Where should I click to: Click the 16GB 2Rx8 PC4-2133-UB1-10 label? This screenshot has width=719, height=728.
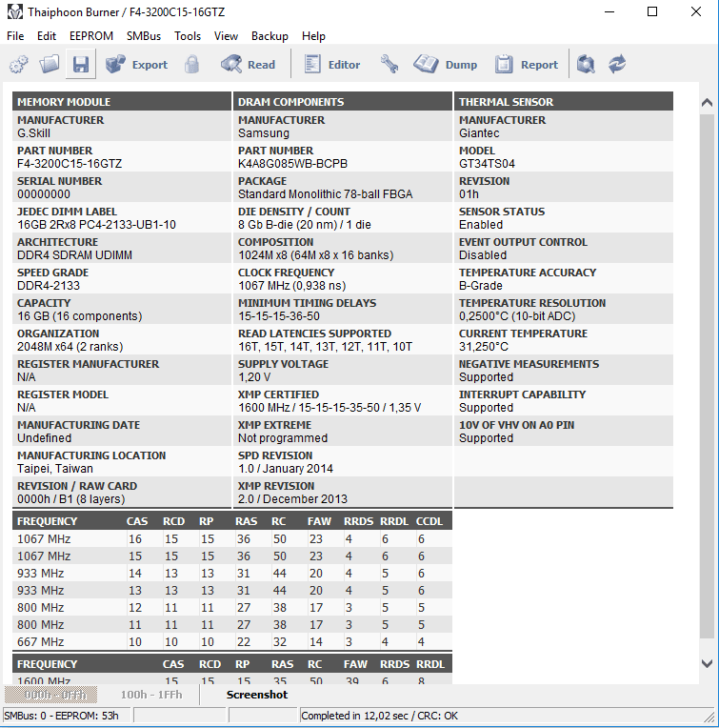coord(96,225)
